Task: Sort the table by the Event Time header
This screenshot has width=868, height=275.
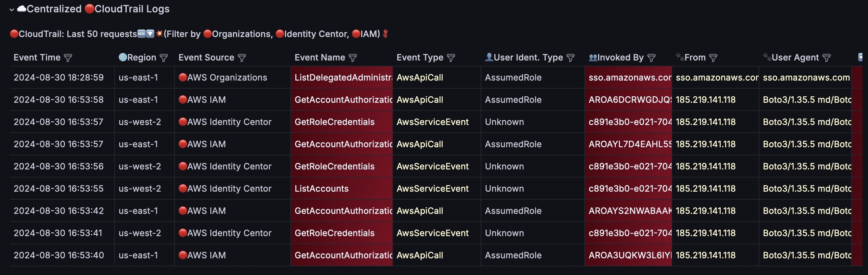Action: tap(37, 57)
